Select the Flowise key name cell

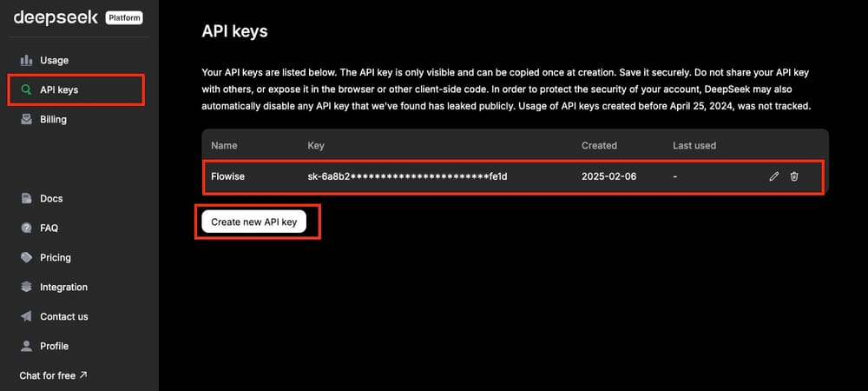click(227, 176)
